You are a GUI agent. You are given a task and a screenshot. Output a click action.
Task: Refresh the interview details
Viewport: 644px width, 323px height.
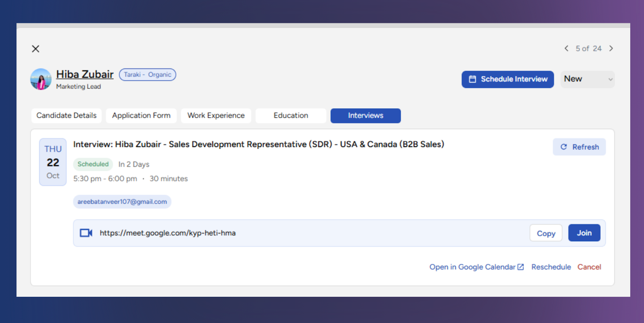579,147
